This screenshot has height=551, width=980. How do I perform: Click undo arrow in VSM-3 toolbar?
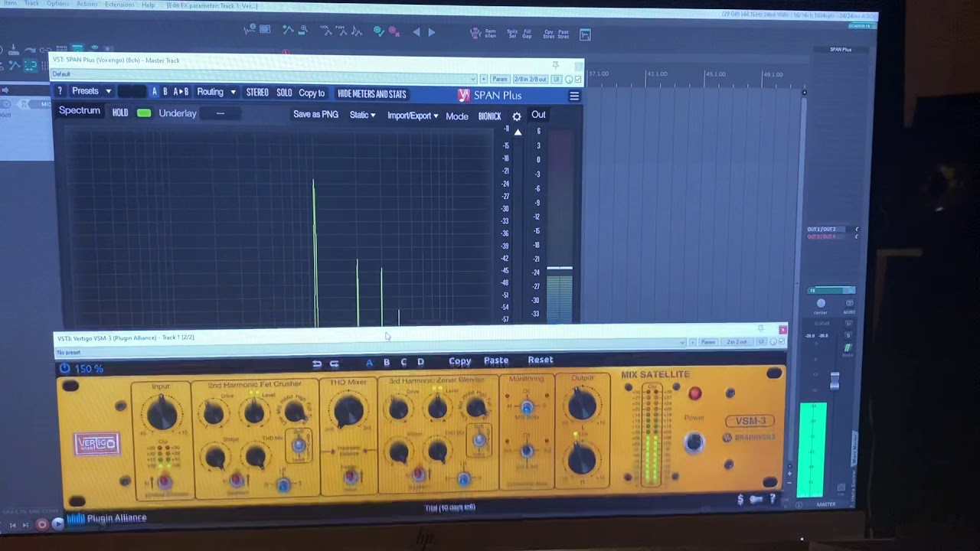pos(317,364)
